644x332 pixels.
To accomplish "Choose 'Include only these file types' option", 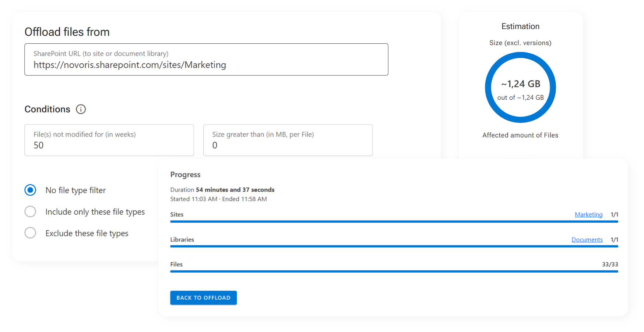I will coord(30,211).
